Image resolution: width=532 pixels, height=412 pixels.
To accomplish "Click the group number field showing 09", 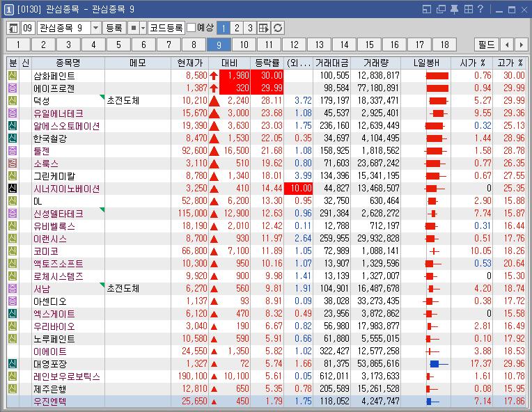I will pyautogui.click(x=28, y=28).
